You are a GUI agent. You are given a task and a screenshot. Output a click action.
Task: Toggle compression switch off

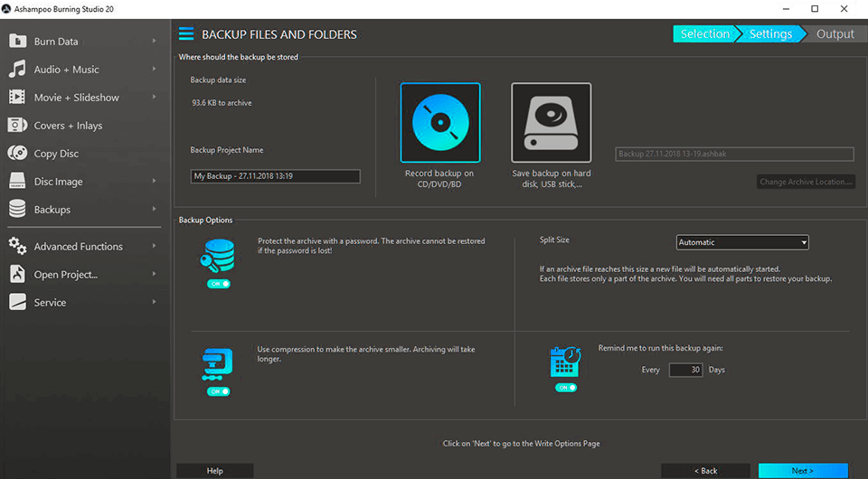[x=219, y=391]
